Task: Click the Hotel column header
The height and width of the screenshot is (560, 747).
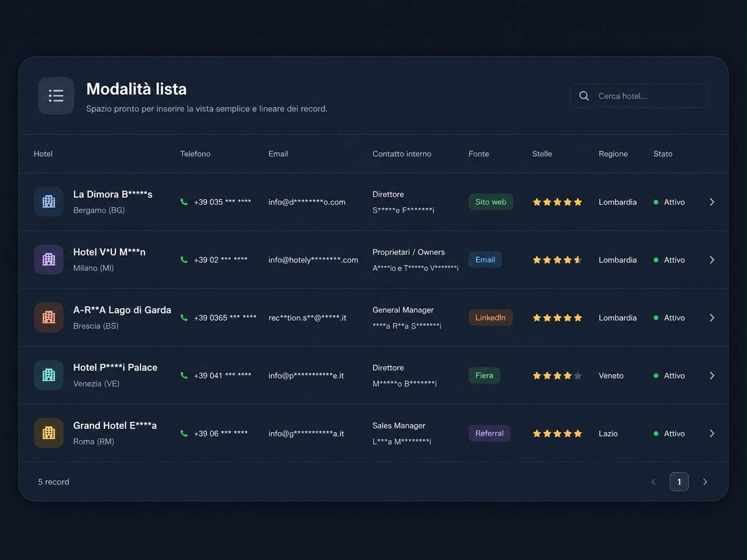Action: point(43,154)
